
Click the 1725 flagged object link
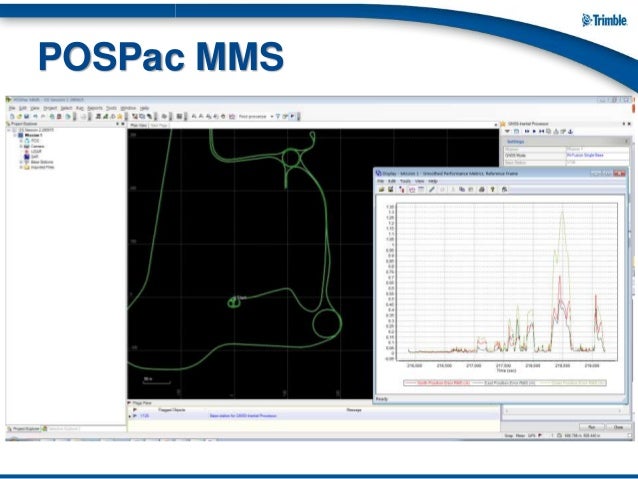coord(144,416)
